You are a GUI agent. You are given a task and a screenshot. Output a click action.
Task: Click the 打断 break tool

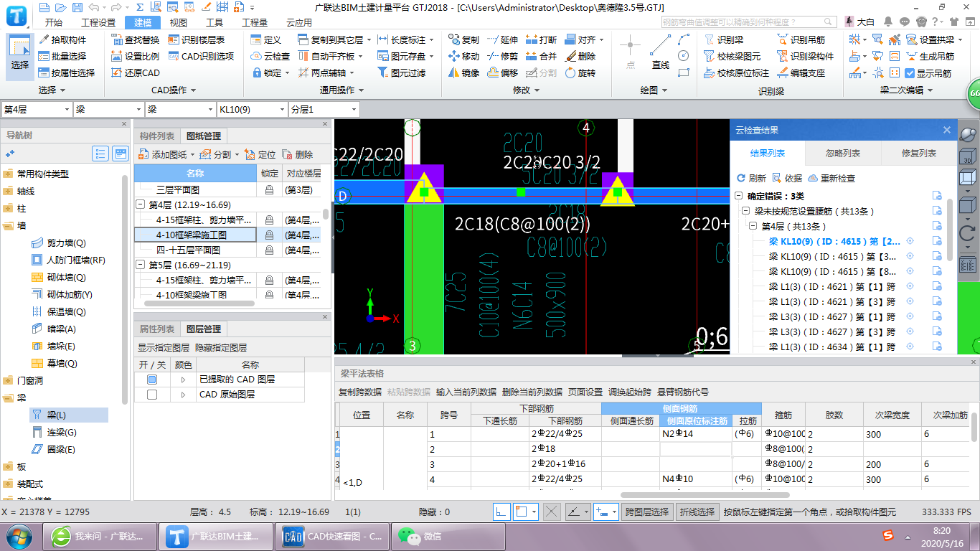tap(542, 40)
